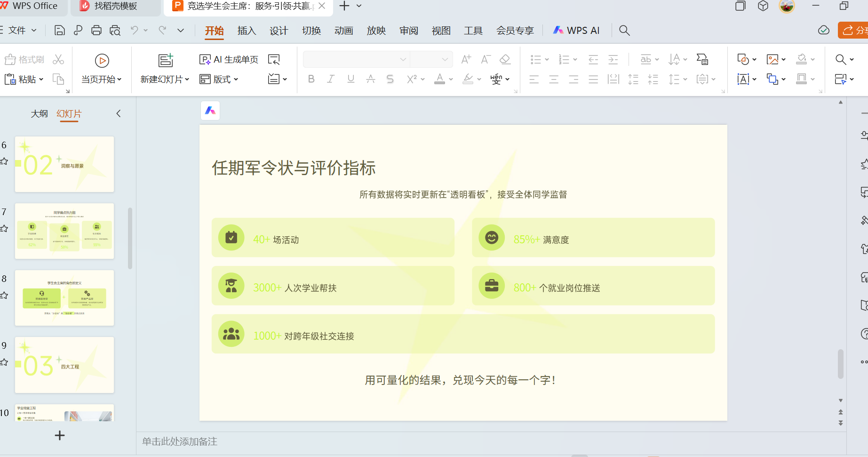Toggle bold formatting
Viewport: 868px width, 457px height.
tap(311, 79)
